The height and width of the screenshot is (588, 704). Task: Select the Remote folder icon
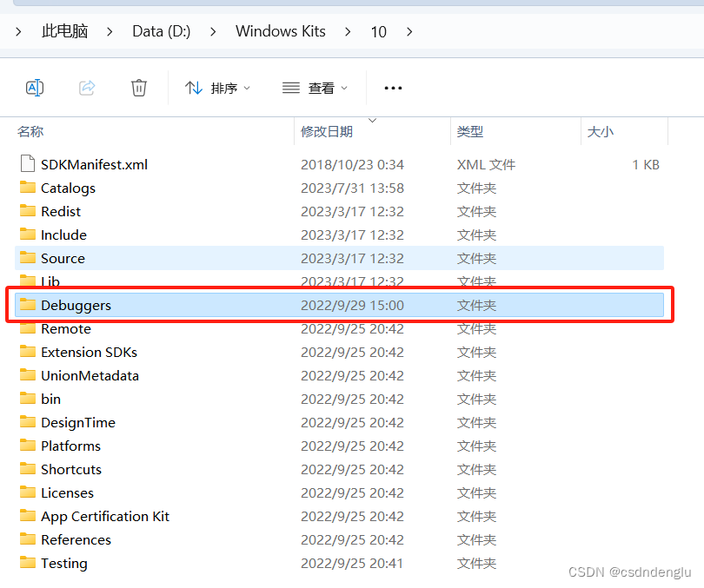(28, 328)
